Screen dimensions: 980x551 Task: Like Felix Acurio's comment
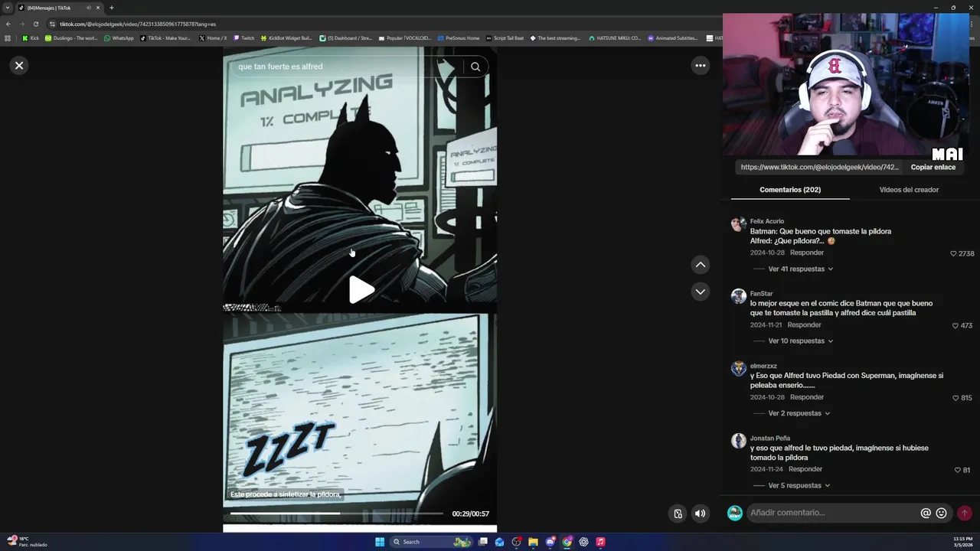[953, 253]
